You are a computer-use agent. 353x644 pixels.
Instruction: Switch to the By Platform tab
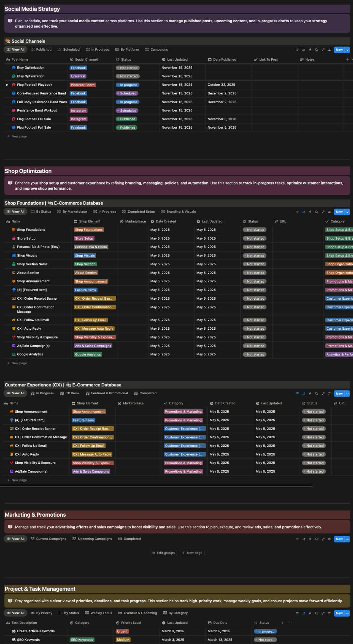click(127, 50)
